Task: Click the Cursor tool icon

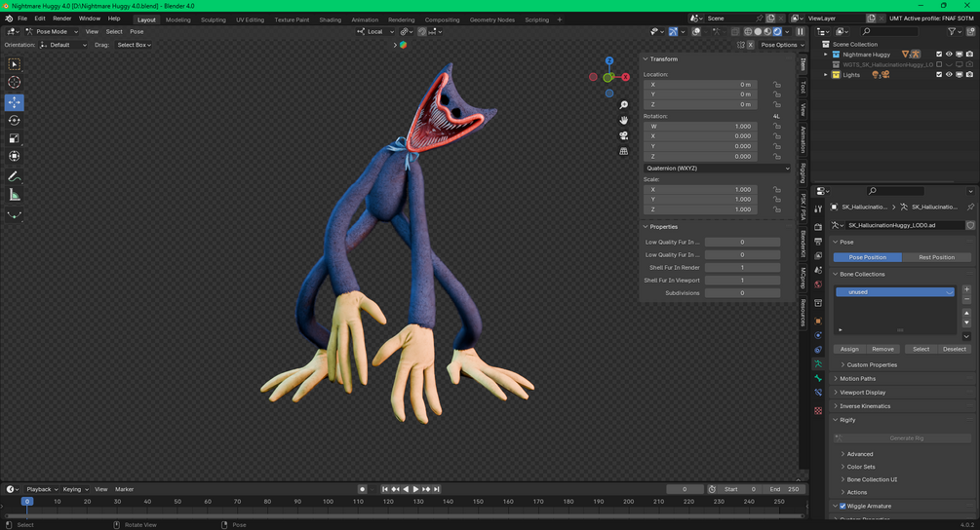Action: point(14,83)
